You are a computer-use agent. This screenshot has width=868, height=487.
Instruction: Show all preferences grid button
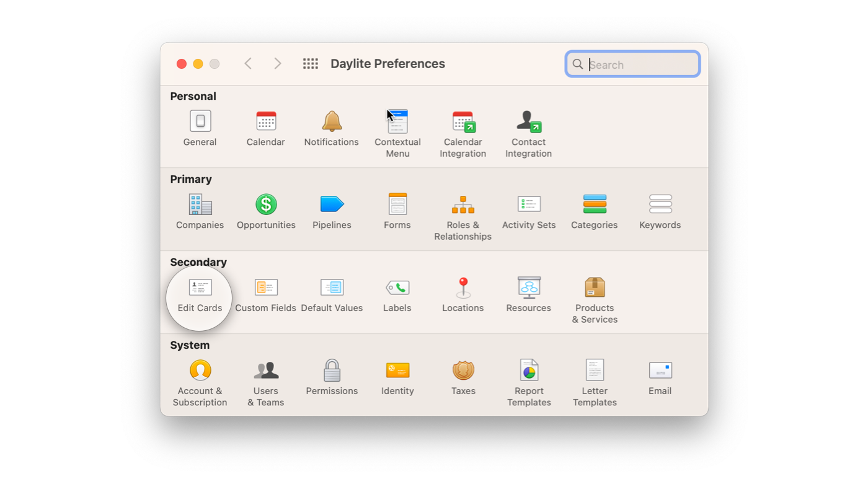(310, 64)
